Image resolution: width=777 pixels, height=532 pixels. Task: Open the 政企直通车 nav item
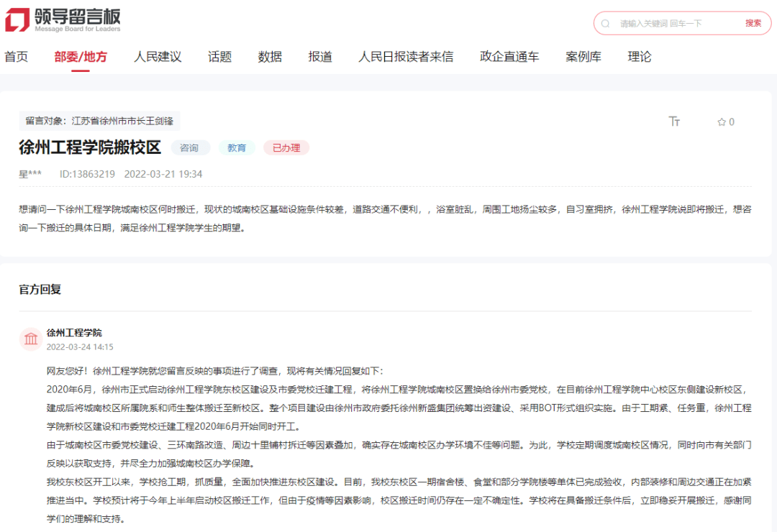(x=509, y=57)
